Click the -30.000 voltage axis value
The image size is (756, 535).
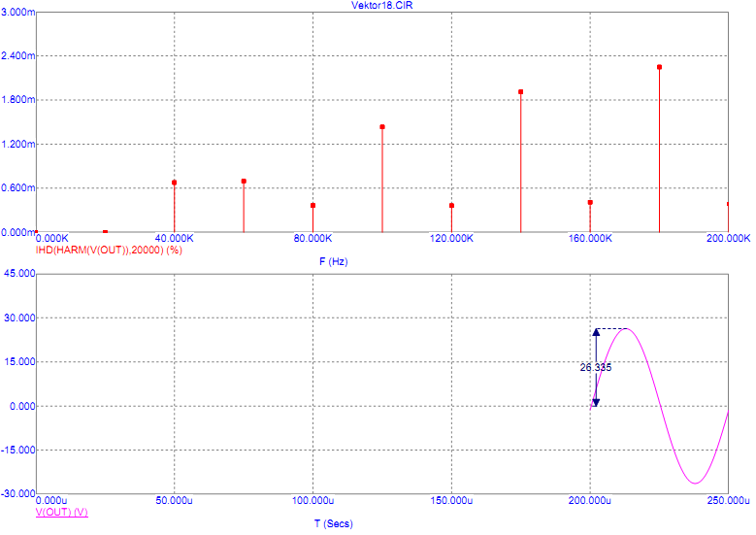click(x=18, y=494)
